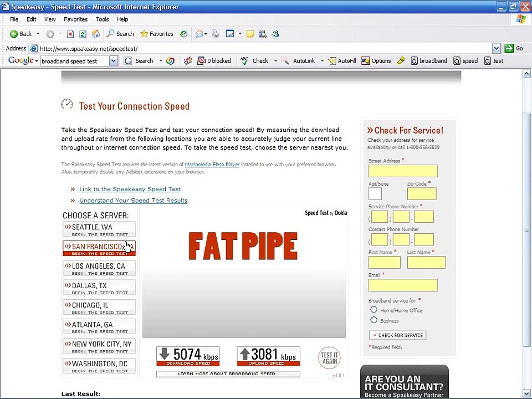Click the Email input field
The height and width of the screenshot is (399, 532).
coord(403,285)
